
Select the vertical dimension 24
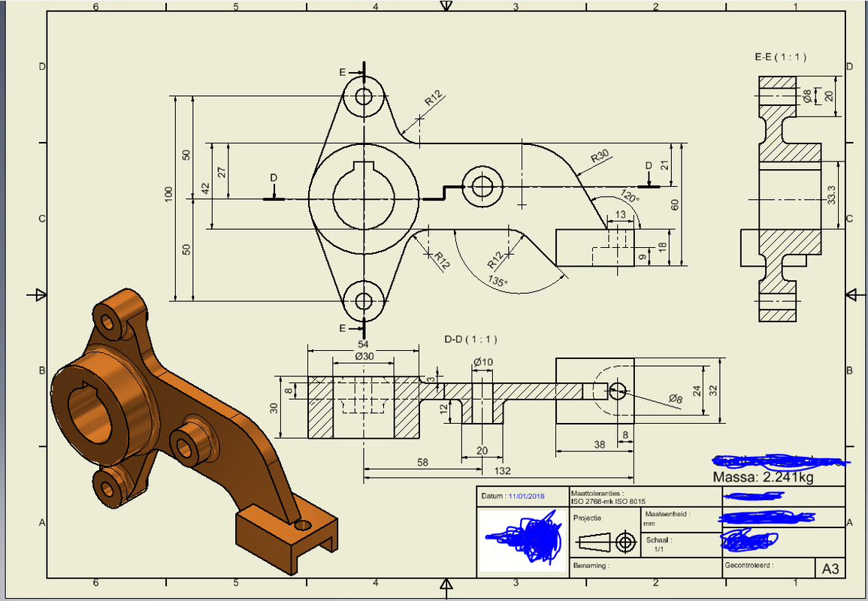(697, 391)
